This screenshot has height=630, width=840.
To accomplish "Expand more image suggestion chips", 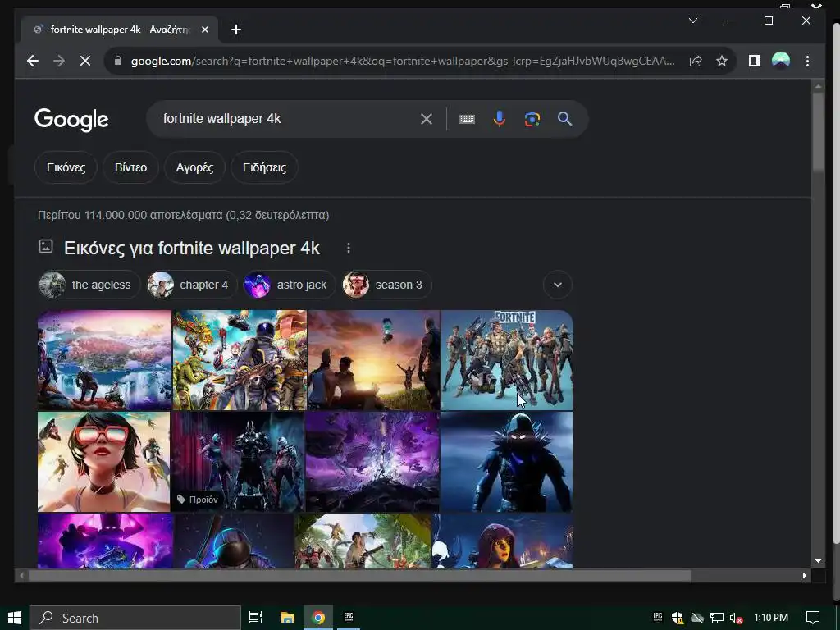I will click(x=557, y=285).
